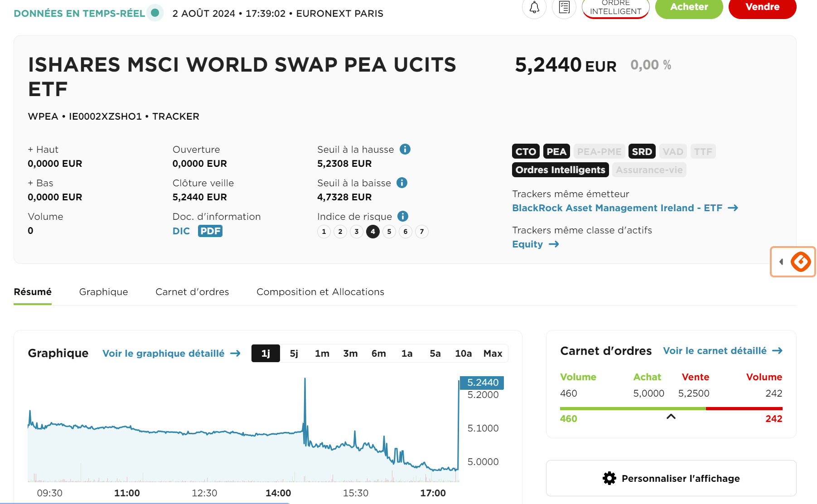Click the PEA eligibility badge
The height and width of the screenshot is (504, 817).
point(556,151)
